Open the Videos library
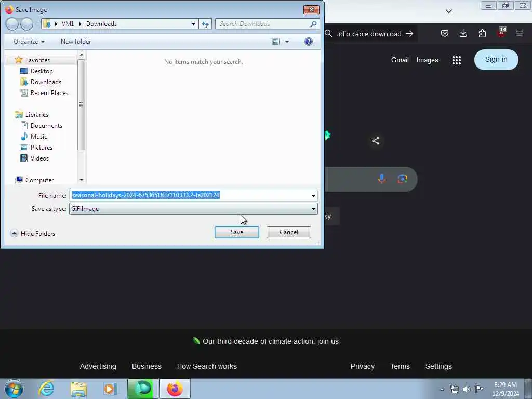The height and width of the screenshot is (399, 532). (x=39, y=158)
